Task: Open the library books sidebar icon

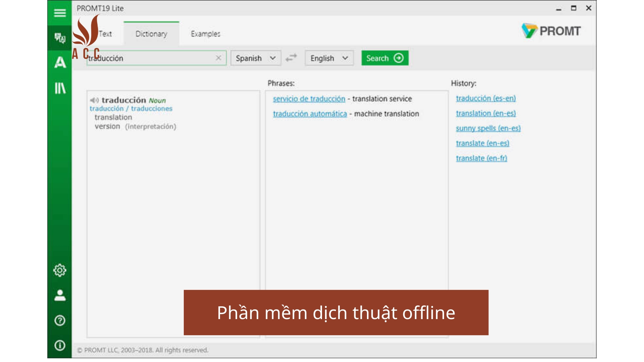Action: (60, 88)
